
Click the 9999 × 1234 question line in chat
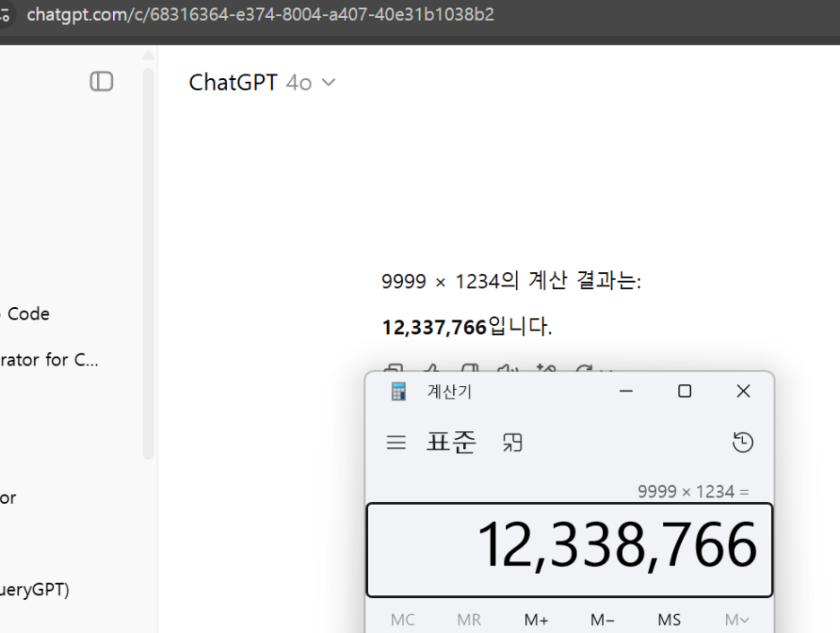pyautogui.click(x=511, y=280)
